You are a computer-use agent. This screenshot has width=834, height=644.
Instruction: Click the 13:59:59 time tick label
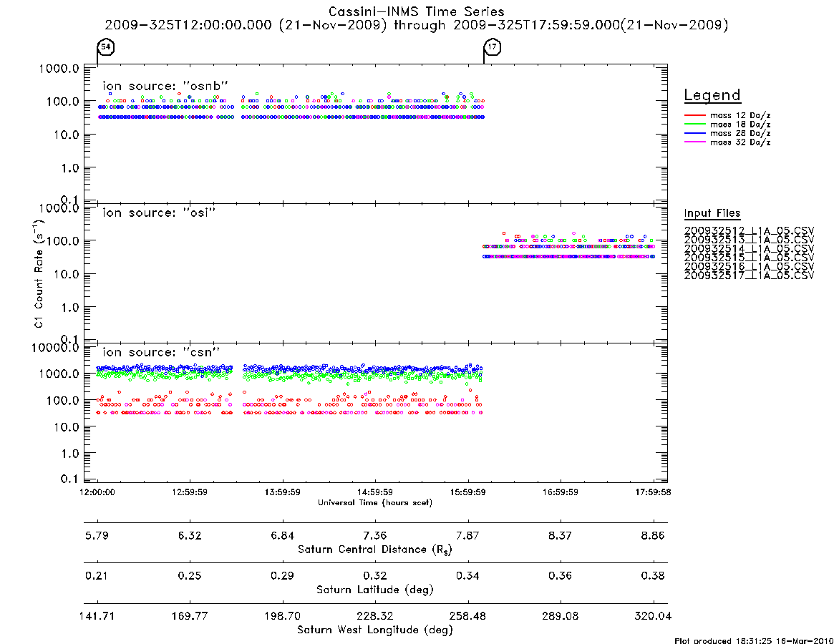click(x=283, y=492)
